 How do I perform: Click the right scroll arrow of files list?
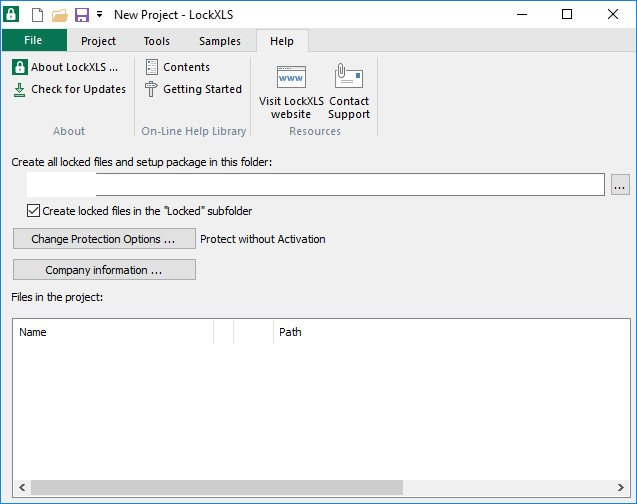pos(621,487)
